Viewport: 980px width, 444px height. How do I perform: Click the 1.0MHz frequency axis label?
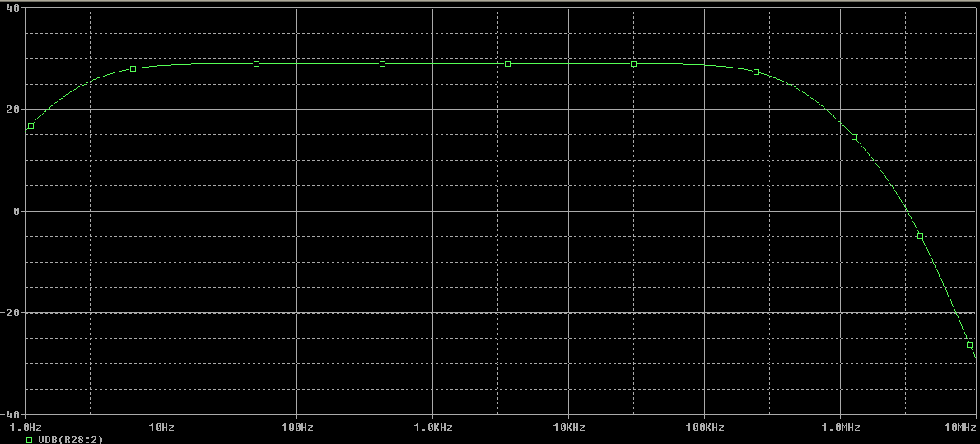[841, 428]
